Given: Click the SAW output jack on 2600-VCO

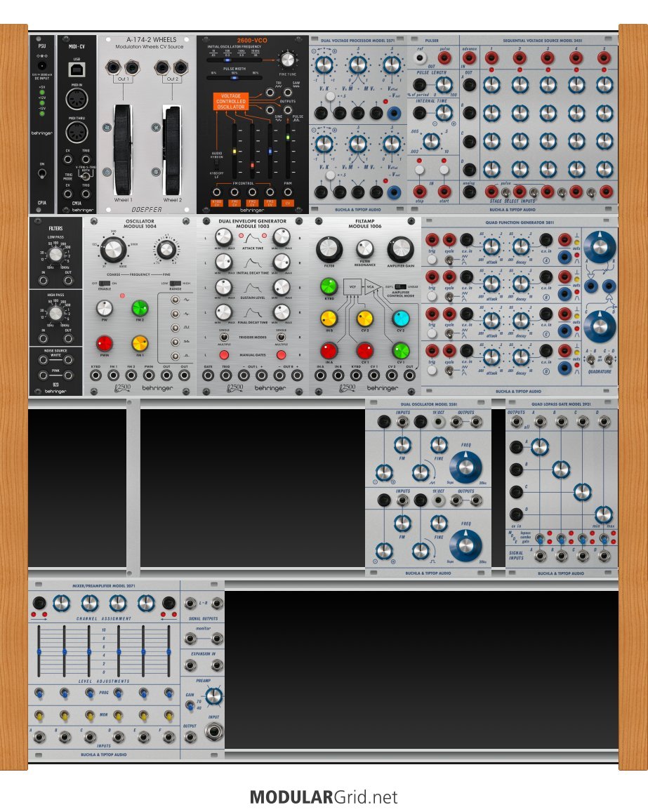Looking at the screenshot, I should (288, 93).
